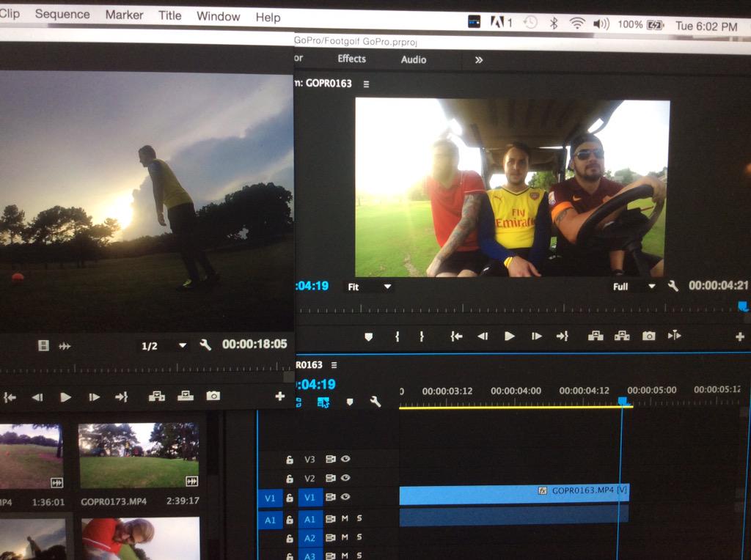This screenshot has height=560, width=751.
Task: Click Insert button in source monitor
Action: click(x=157, y=396)
